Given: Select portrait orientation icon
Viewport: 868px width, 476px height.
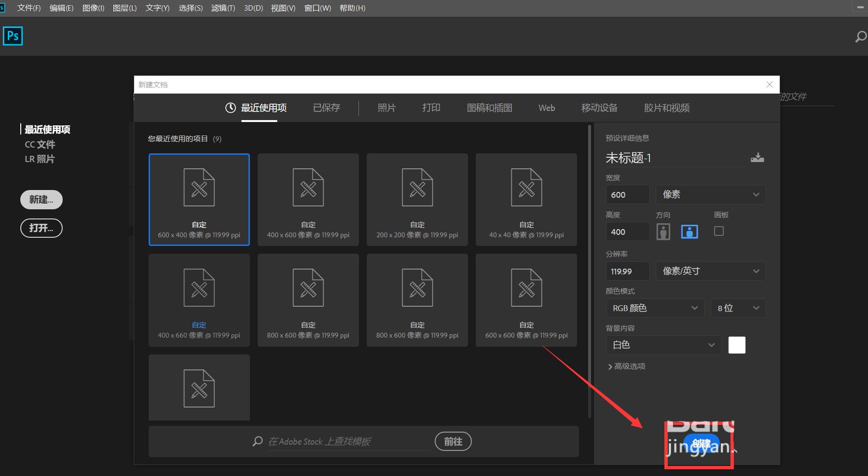Looking at the screenshot, I should pos(663,232).
